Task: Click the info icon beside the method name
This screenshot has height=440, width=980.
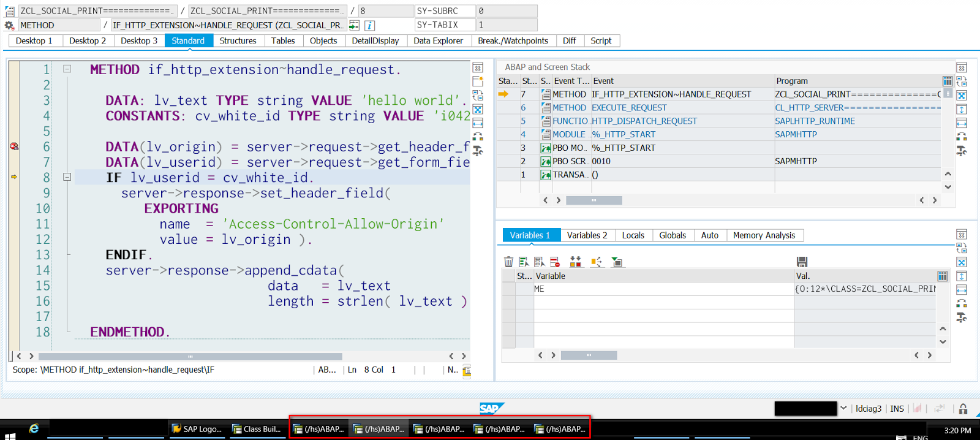Action: [369, 25]
